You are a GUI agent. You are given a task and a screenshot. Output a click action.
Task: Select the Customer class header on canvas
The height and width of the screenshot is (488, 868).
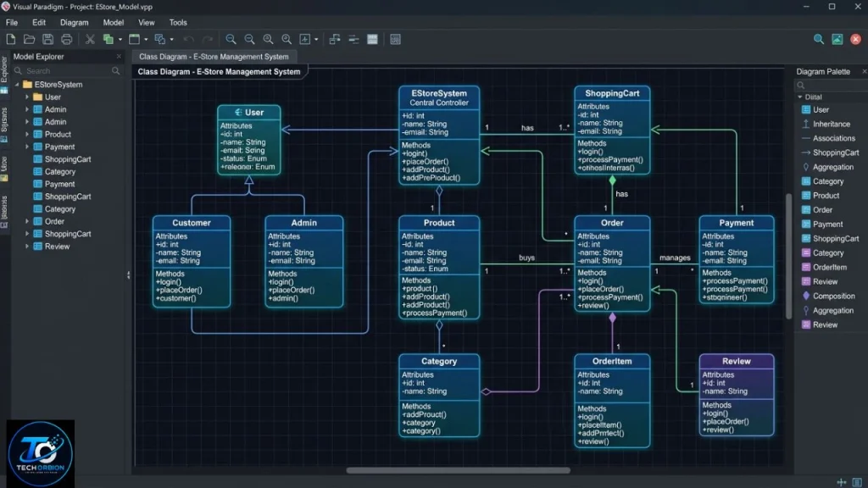pos(192,223)
